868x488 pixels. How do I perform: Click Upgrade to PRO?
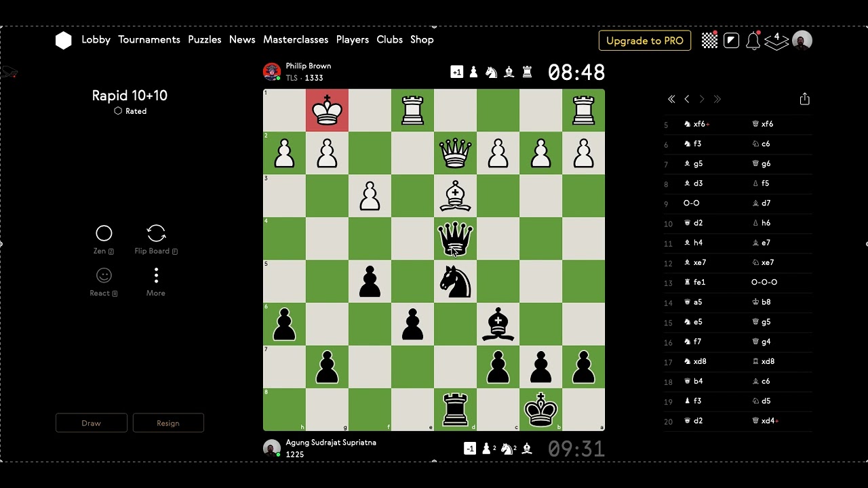[645, 41]
